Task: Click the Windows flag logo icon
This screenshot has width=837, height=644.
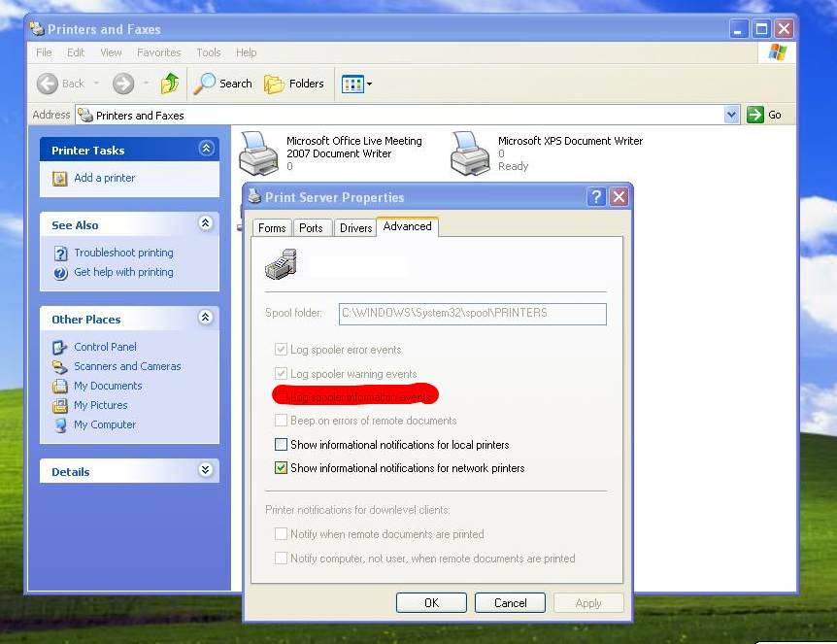Action: point(777,52)
